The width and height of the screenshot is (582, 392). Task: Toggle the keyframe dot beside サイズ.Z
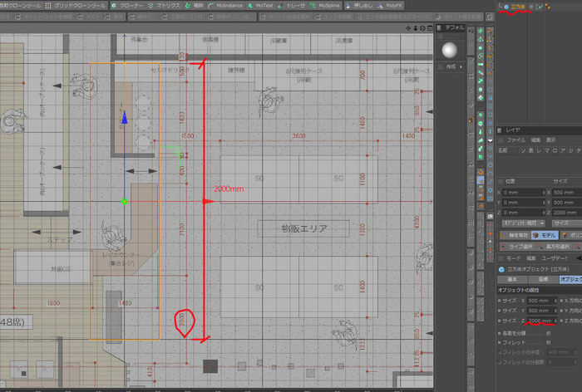[x=499, y=321]
